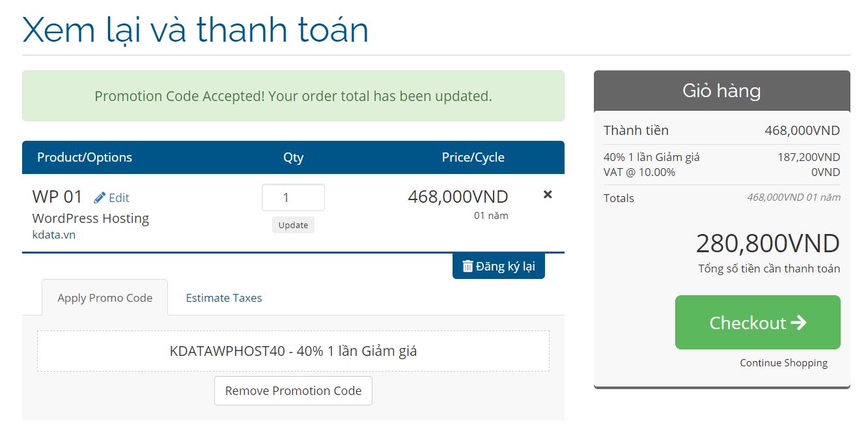This screenshot has height=438, width=868.
Task: Select the Apply Promo Code tab
Action: point(105,298)
